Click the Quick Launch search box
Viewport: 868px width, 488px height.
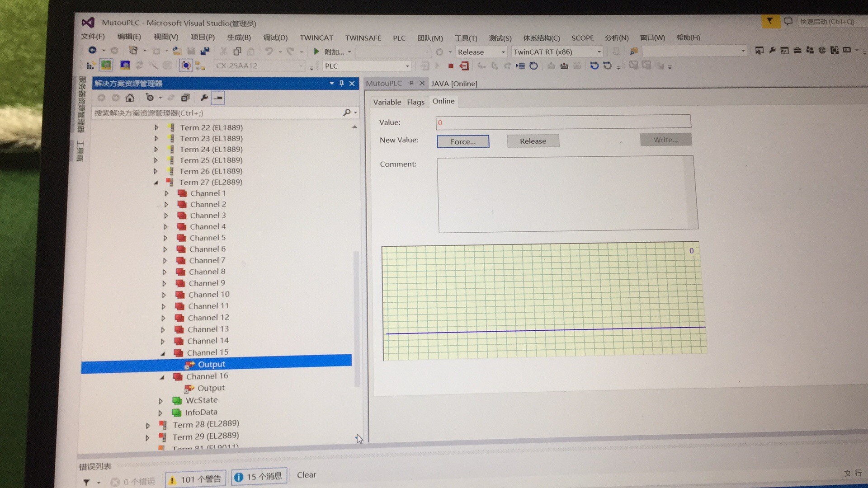coord(832,22)
